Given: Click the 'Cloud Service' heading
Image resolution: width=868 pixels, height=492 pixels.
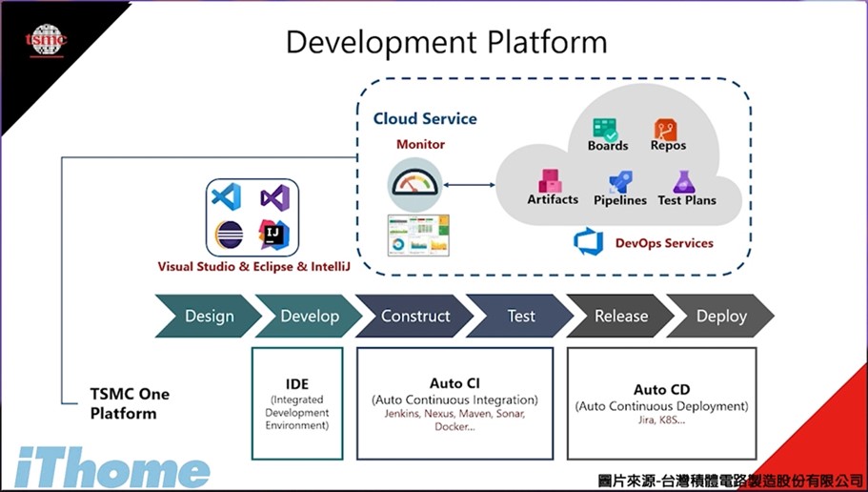Looking at the screenshot, I should (425, 118).
